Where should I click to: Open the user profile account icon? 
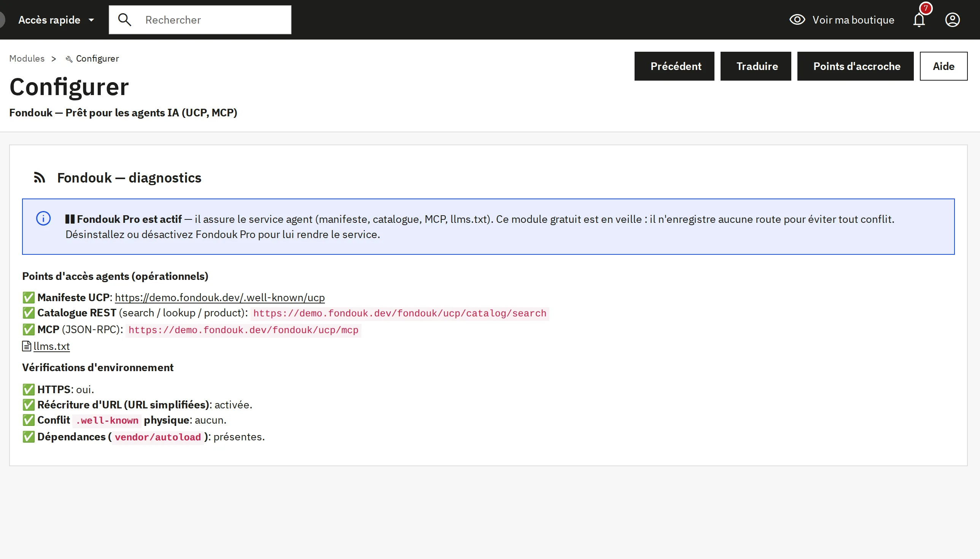tap(952, 20)
